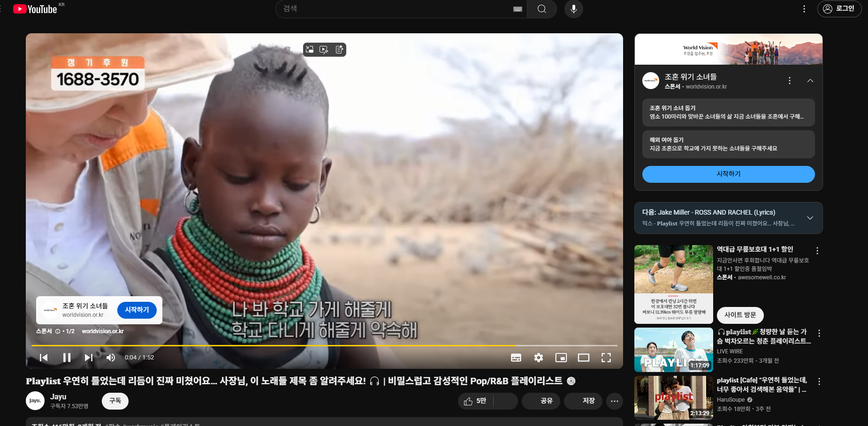Open the player settings gear
868x426 pixels.
(x=538, y=357)
